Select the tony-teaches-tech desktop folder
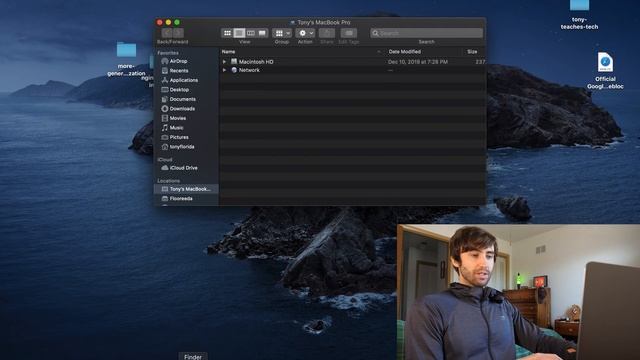The width and height of the screenshot is (640, 360). (579, 15)
